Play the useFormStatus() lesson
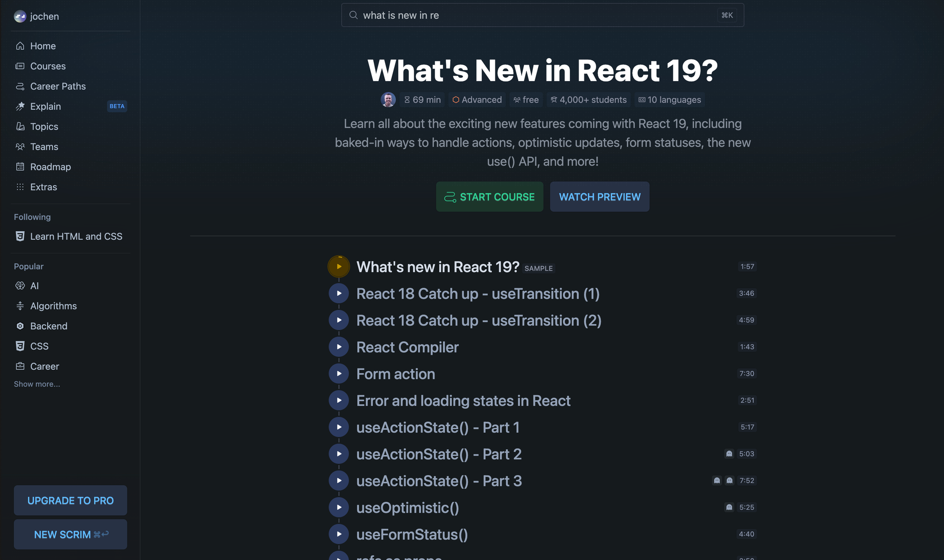Screen dimensions: 944x560 coord(339,534)
